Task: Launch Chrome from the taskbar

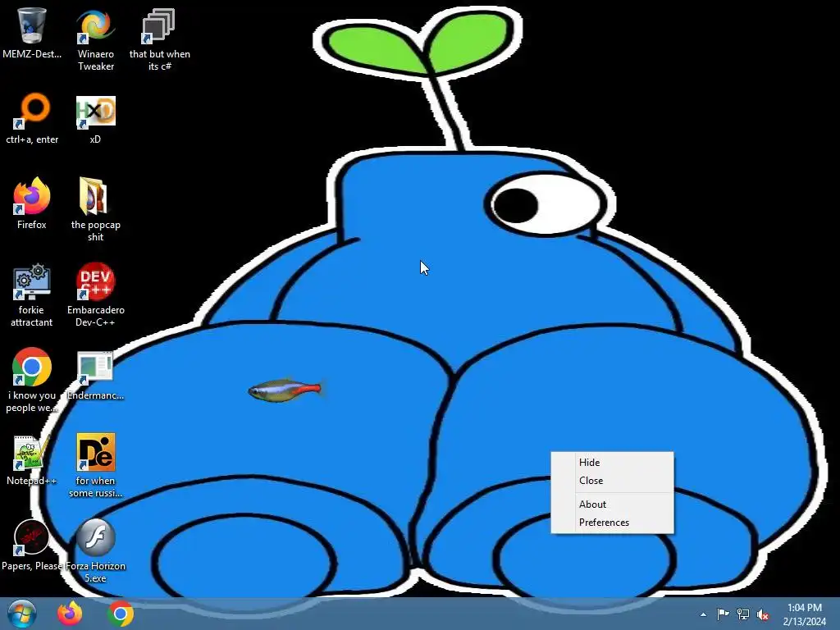Action: point(121,614)
